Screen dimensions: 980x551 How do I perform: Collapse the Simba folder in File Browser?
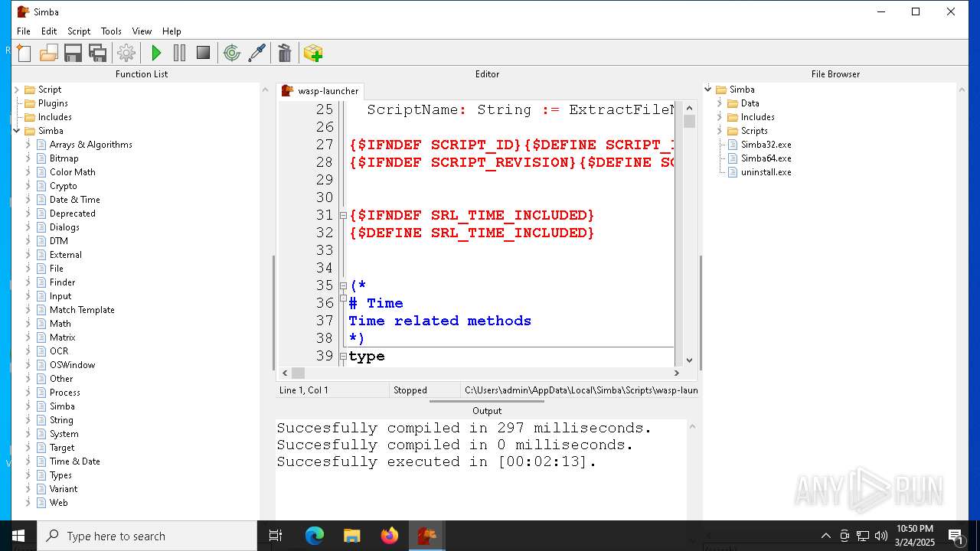click(x=708, y=90)
